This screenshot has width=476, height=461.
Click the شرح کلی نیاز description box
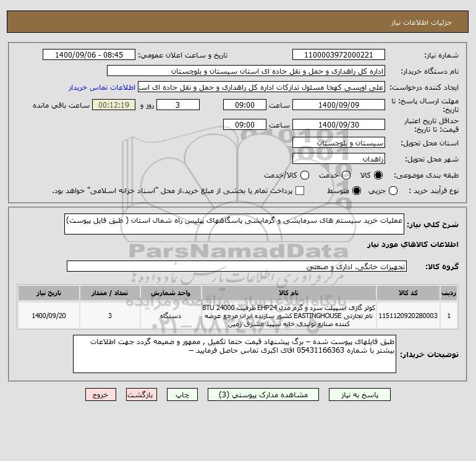234,224
